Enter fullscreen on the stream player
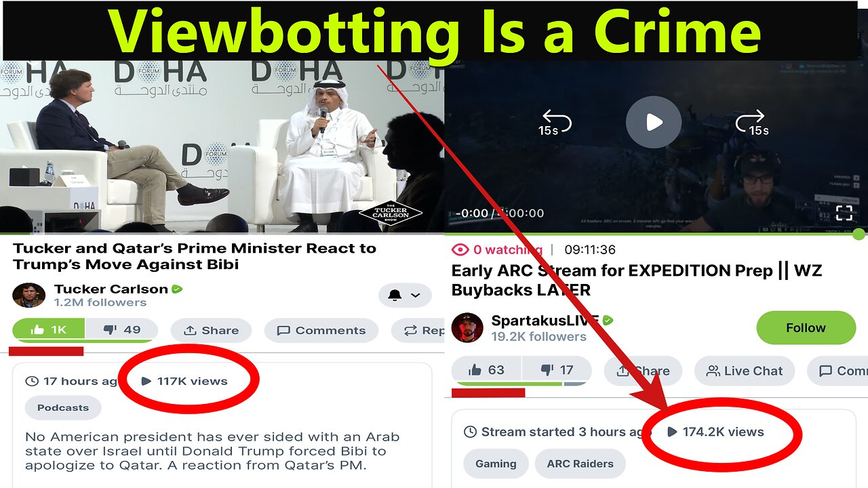This screenshot has height=488, width=868. (x=844, y=213)
